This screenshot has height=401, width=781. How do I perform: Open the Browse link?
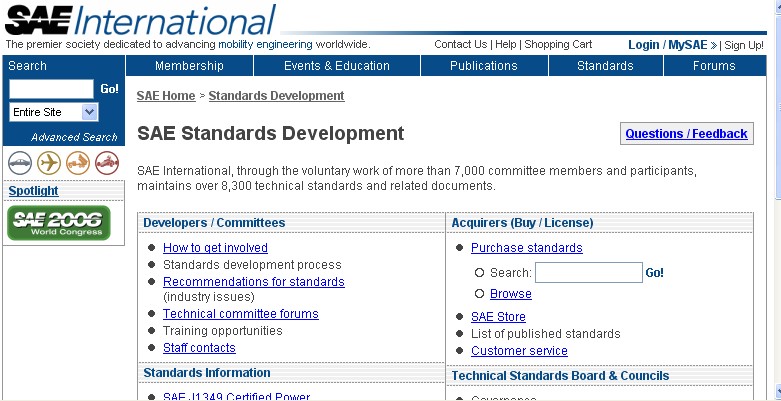[x=511, y=294]
